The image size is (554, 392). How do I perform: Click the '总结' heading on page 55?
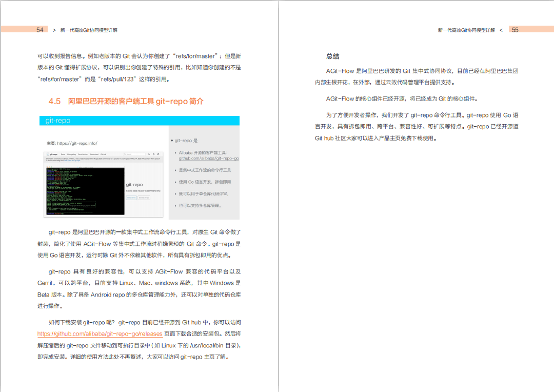[332, 56]
